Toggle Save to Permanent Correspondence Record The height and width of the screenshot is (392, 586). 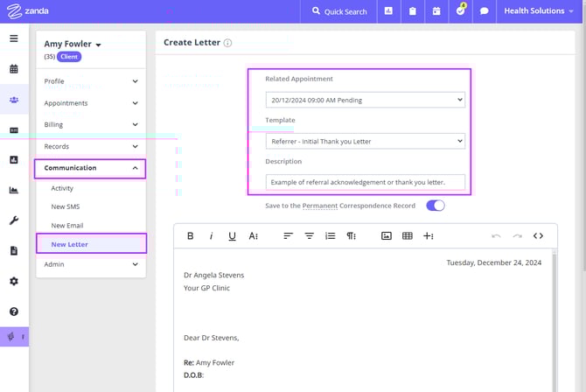click(x=435, y=206)
